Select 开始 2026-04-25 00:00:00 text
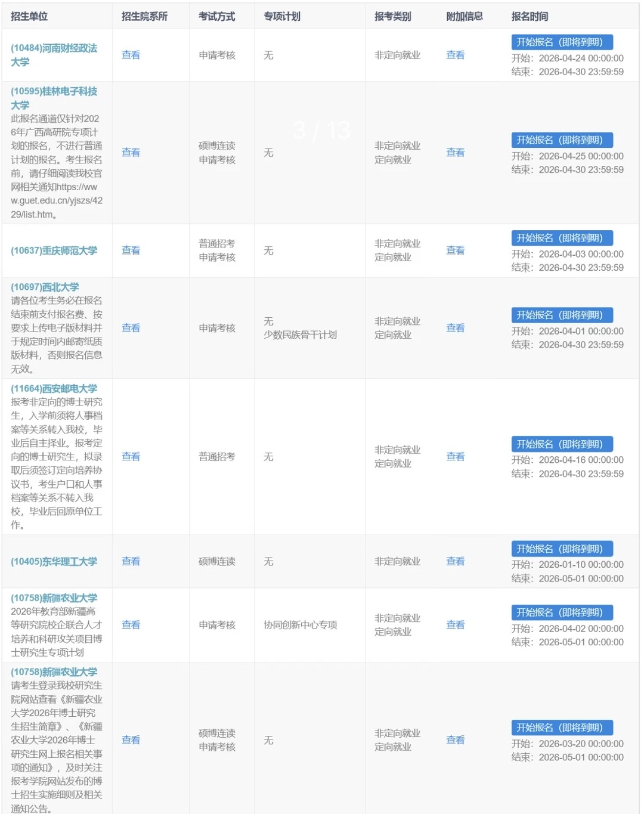Image resolution: width=644 pixels, height=814 pixels. click(x=568, y=156)
